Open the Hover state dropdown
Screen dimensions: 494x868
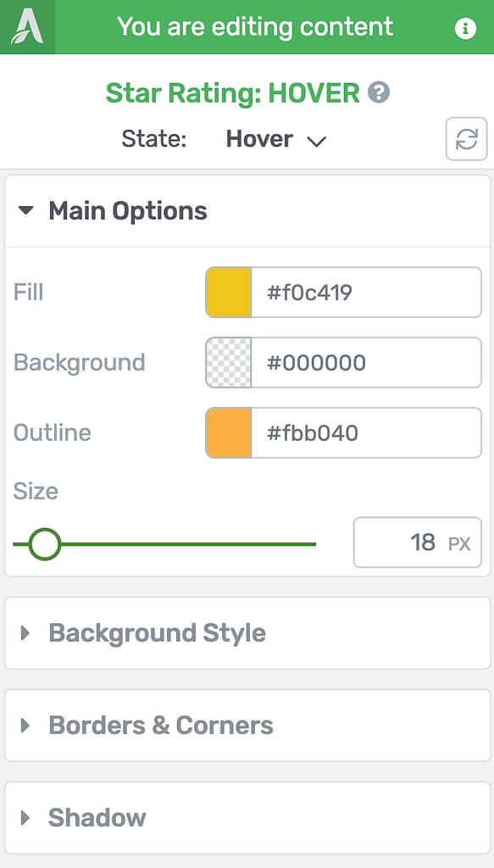pos(276,139)
